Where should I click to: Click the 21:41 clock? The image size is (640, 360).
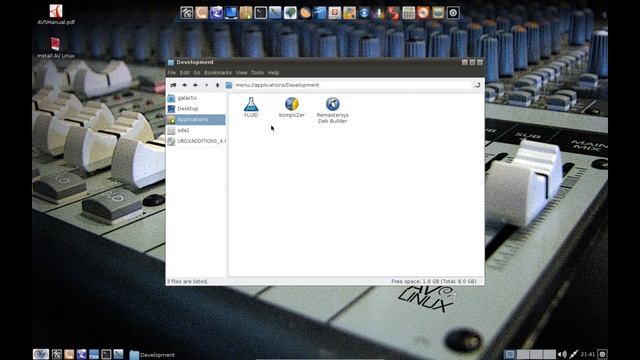[x=588, y=354]
